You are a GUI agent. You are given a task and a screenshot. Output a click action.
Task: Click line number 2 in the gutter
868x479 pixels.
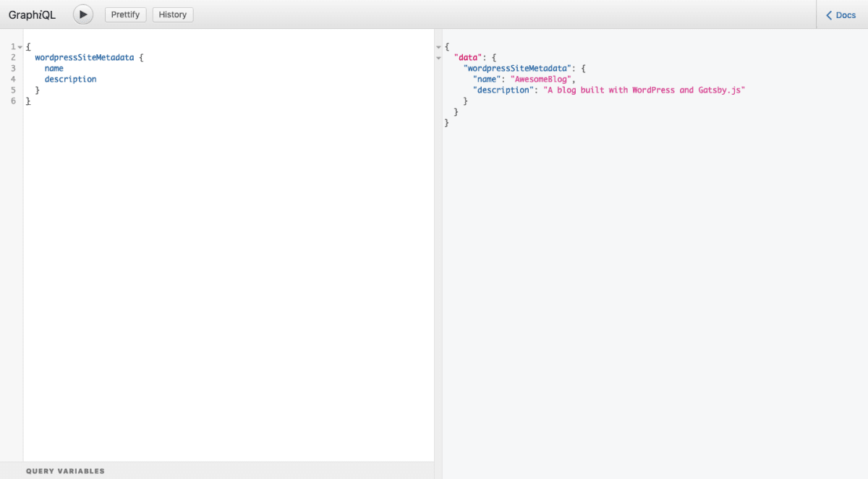click(13, 57)
